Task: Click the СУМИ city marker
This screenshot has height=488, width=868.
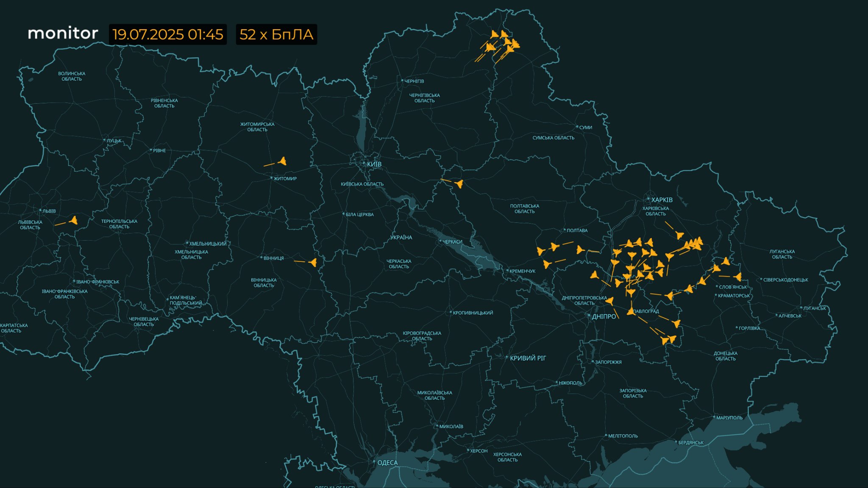Action: pos(577,127)
